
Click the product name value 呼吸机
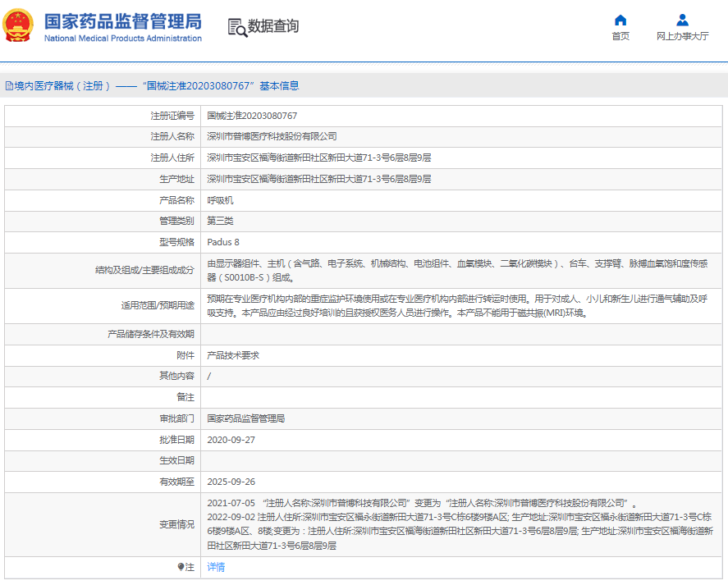[220, 199]
